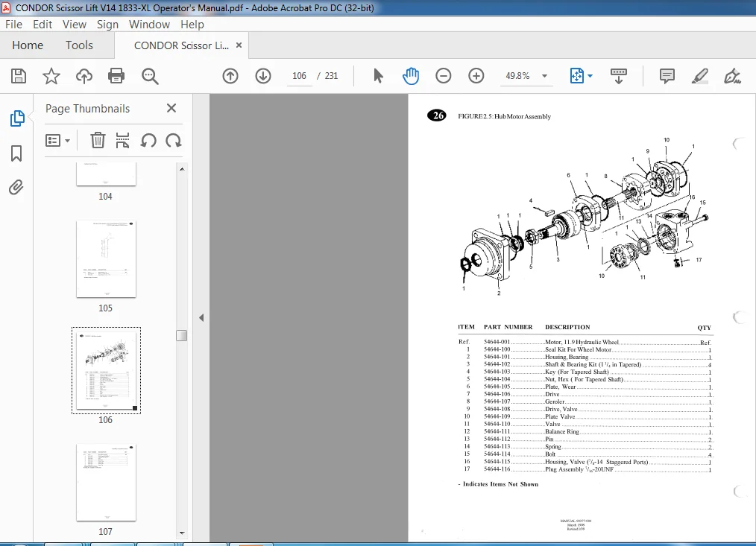Viewport: 756px width, 546px height.
Task: Select the Highlight pen tool
Action: click(699, 76)
